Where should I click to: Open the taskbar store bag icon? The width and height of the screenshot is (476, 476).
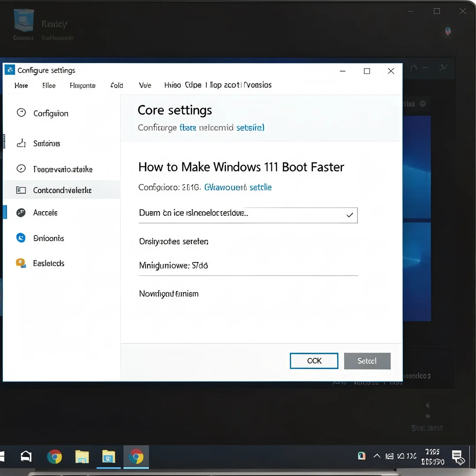26,457
